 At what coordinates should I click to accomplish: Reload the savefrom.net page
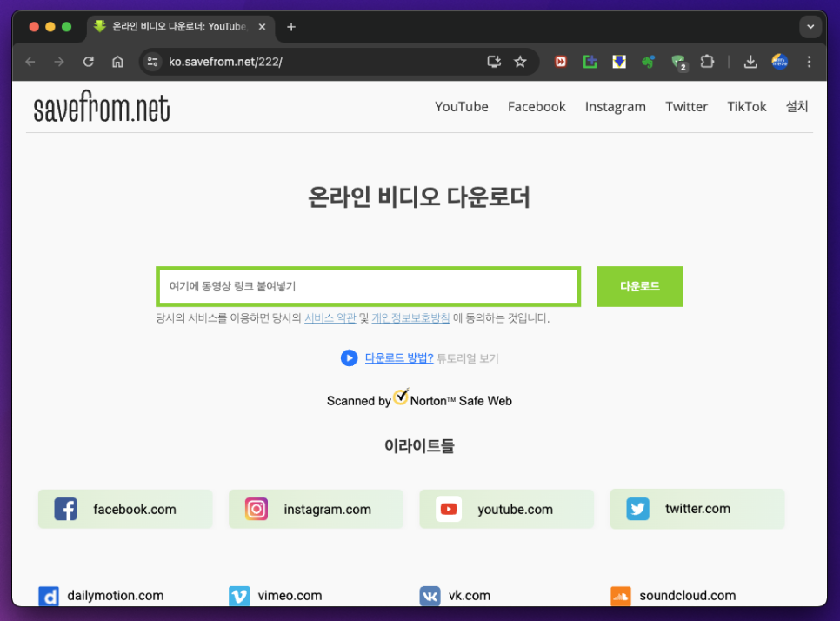[x=89, y=62]
